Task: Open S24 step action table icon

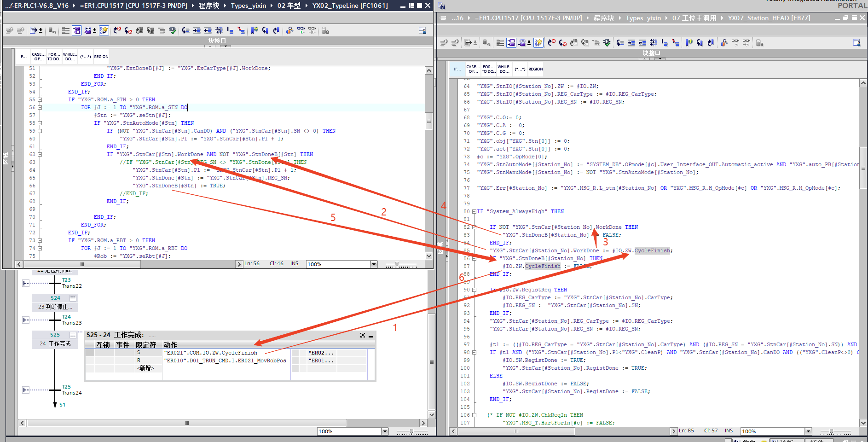Action: point(73,298)
